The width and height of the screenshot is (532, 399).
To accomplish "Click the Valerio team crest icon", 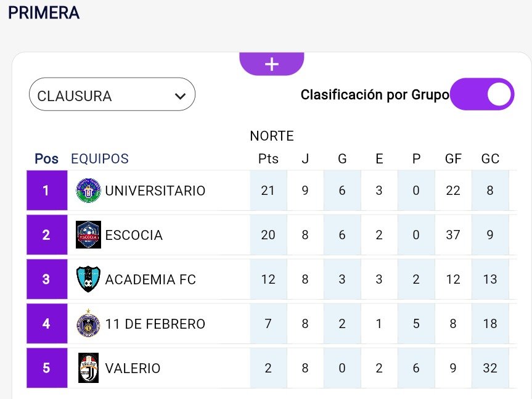I will [x=88, y=368].
